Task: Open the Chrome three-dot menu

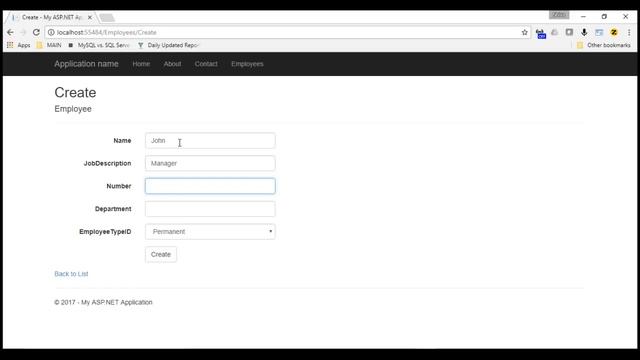Action: (629, 32)
